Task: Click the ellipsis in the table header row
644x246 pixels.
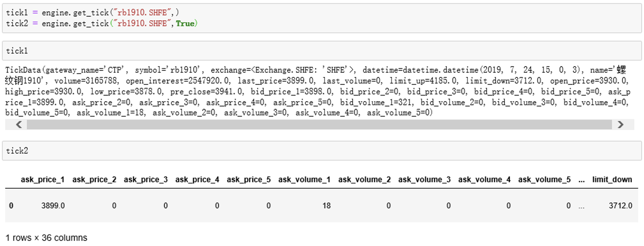Action: tap(581, 180)
